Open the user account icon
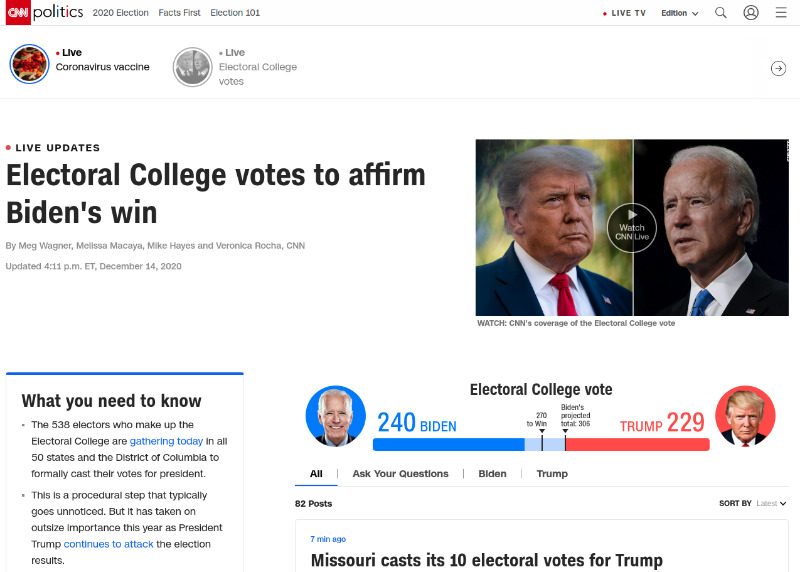Image resolution: width=800 pixels, height=572 pixels. click(x=751, y=12)
